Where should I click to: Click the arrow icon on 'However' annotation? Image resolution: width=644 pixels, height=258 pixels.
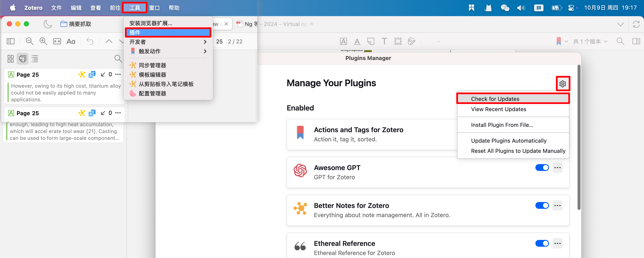point(103,75)
